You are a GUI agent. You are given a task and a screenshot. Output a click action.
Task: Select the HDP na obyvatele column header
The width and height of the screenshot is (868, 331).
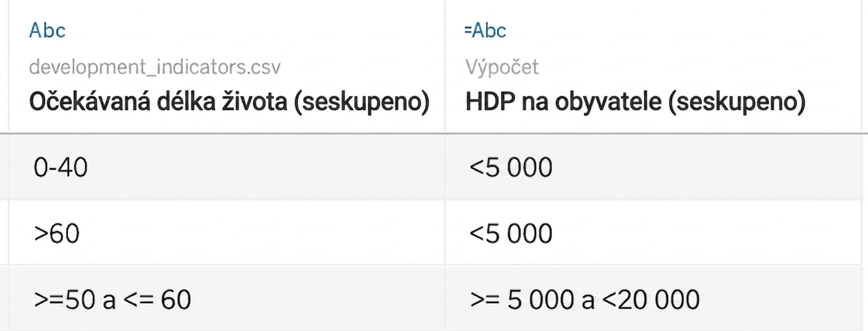pyautogui.click(x=636, y=102)
